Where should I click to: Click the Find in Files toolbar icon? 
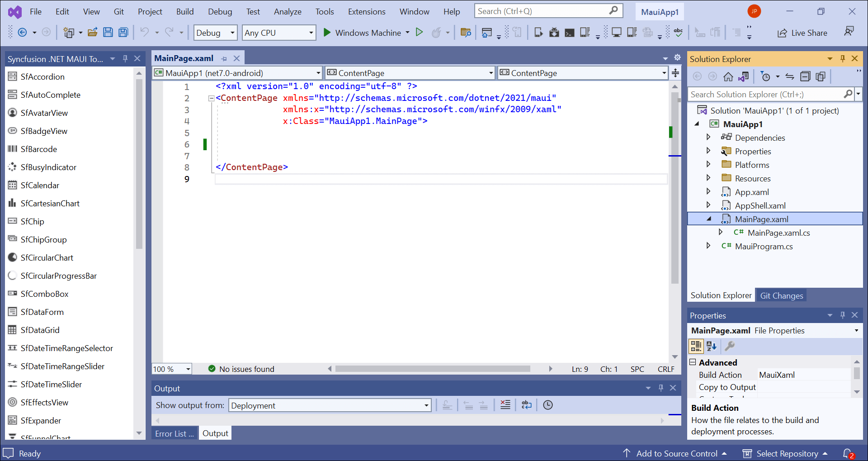click(466, 32)
